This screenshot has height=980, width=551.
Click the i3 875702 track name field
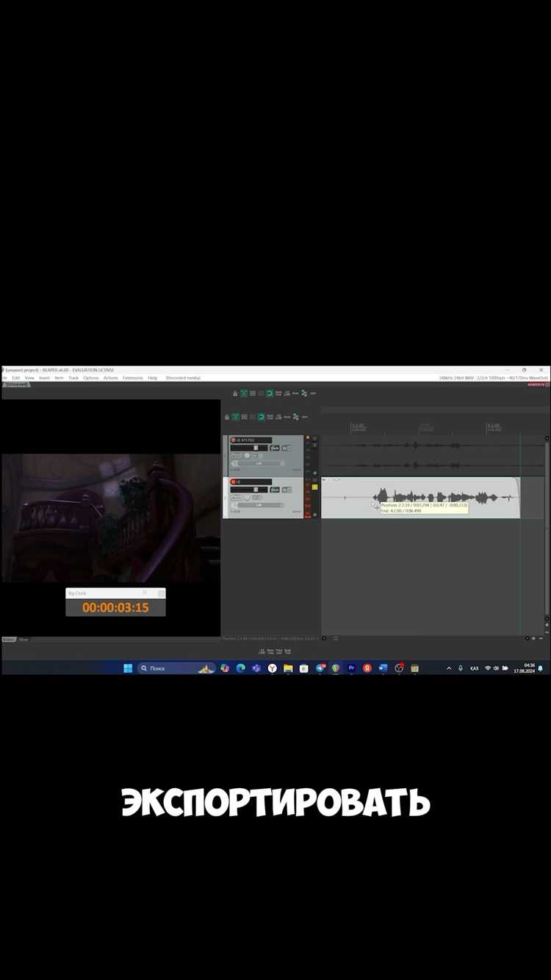tap(254, 440)
